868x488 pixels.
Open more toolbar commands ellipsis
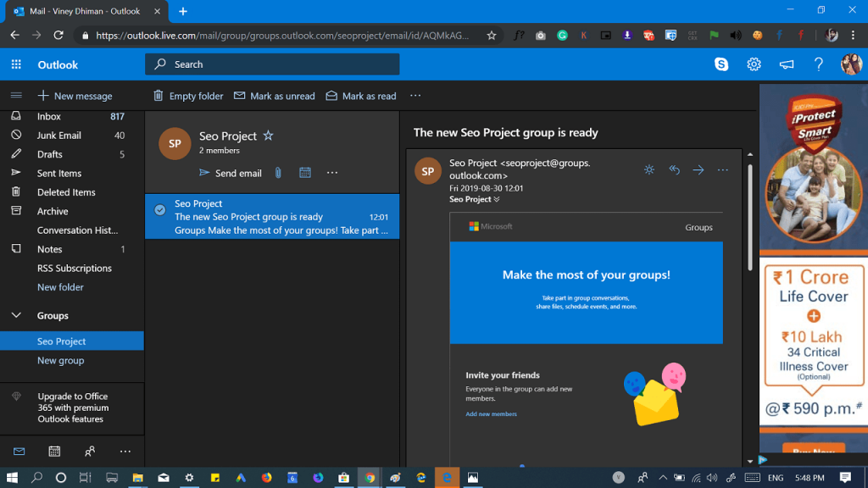point(415,96)
